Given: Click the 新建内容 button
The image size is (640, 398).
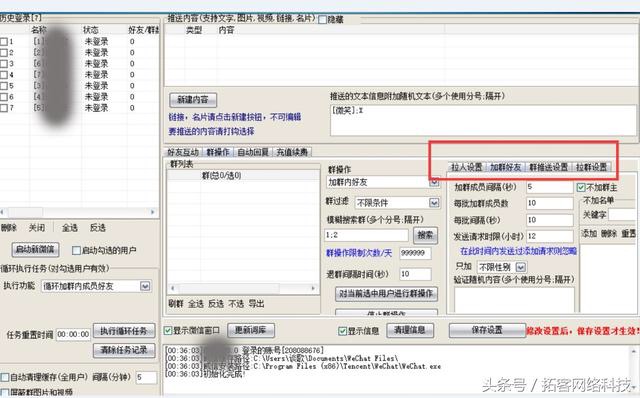Looking at the screenshot, I should click(x=193, y=100).
